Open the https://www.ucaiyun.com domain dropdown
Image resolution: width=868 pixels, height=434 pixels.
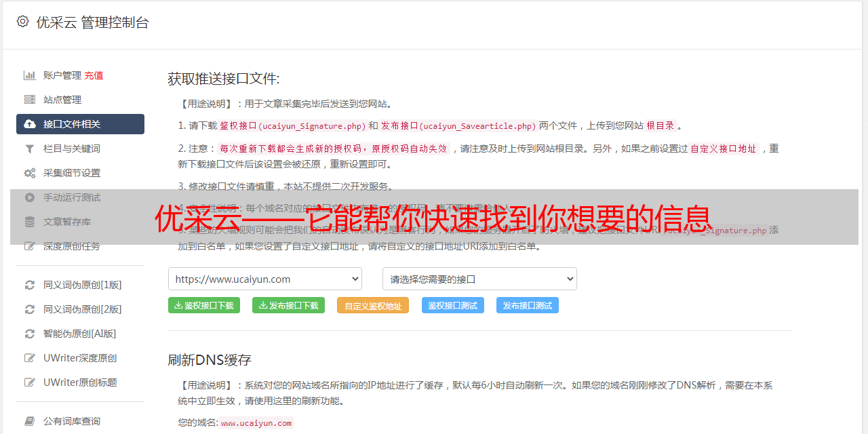(x=265, y=279)
